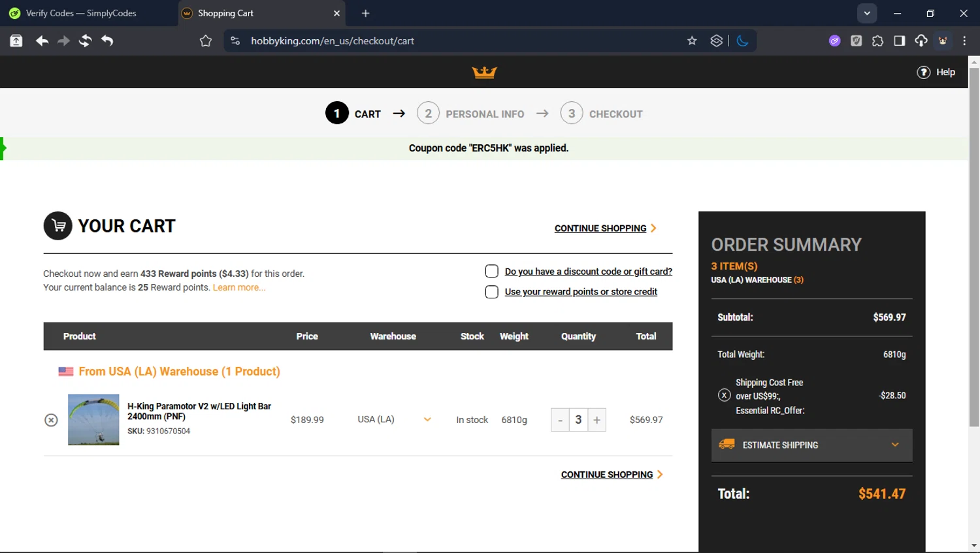Click the checkmark-in-square extension icon
Viewport: 980px width, 553px height.
click(x=856, y=40)
